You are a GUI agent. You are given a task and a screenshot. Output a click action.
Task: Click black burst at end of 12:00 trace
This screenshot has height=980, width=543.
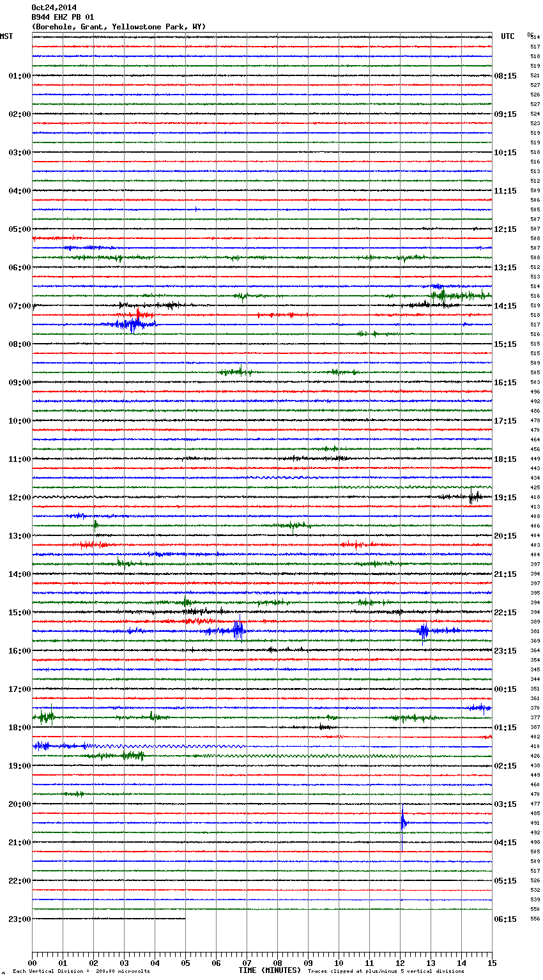(x=475, y=496)
